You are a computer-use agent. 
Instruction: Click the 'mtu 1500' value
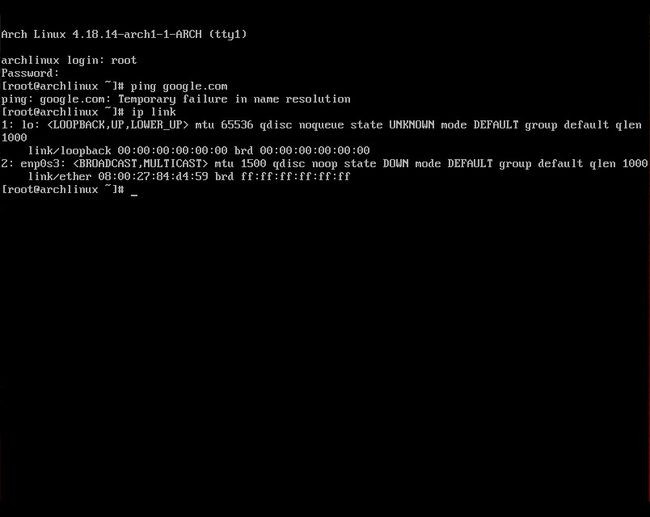tap(240, 163)
